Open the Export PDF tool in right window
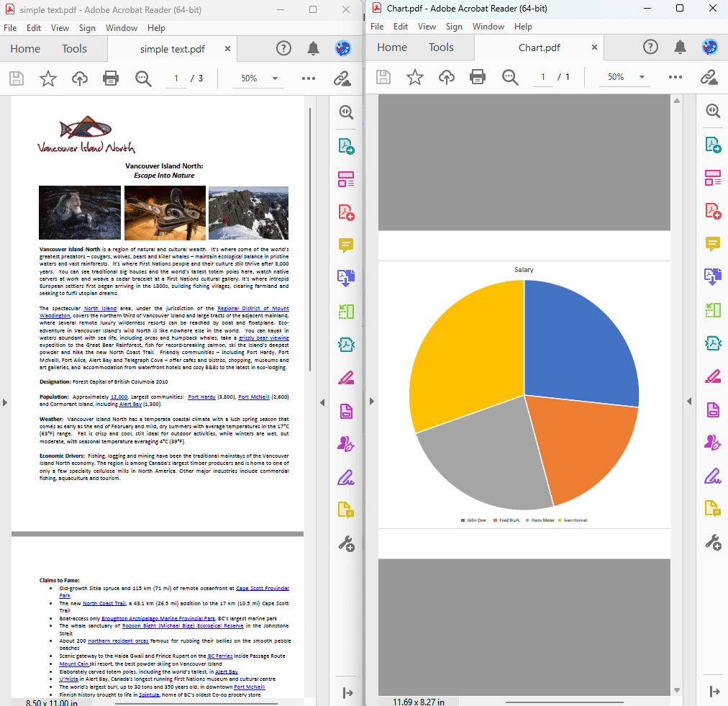This screenshot has height=706, width=728. pos(713,145)
